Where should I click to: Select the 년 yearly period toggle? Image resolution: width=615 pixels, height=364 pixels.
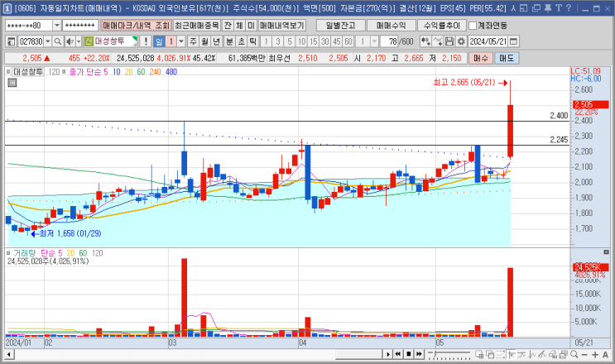[x=217, y=41]
